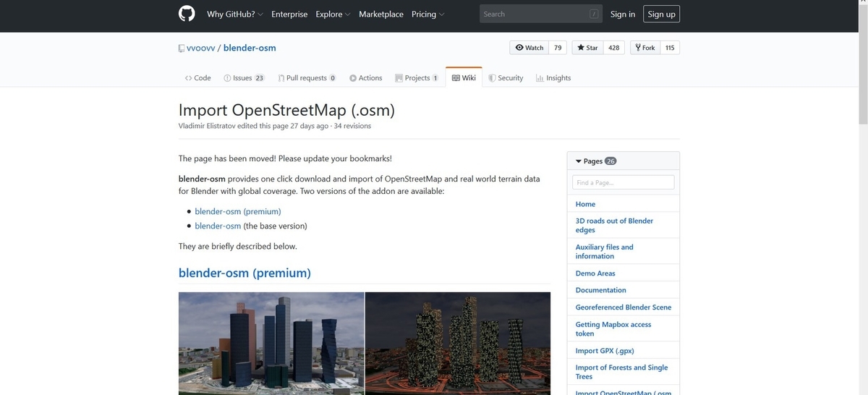
Task: Open the 115 forks count
Action: coord(670,48)
